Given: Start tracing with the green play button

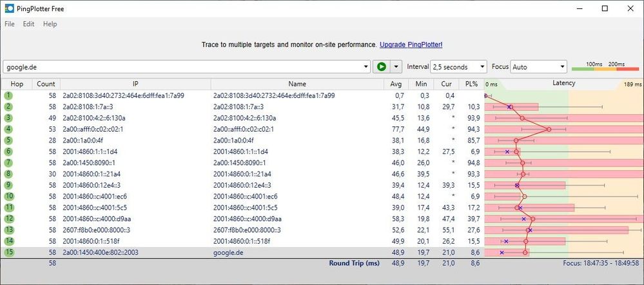Looking at the screenshot, I should click(x=382, y=66).
